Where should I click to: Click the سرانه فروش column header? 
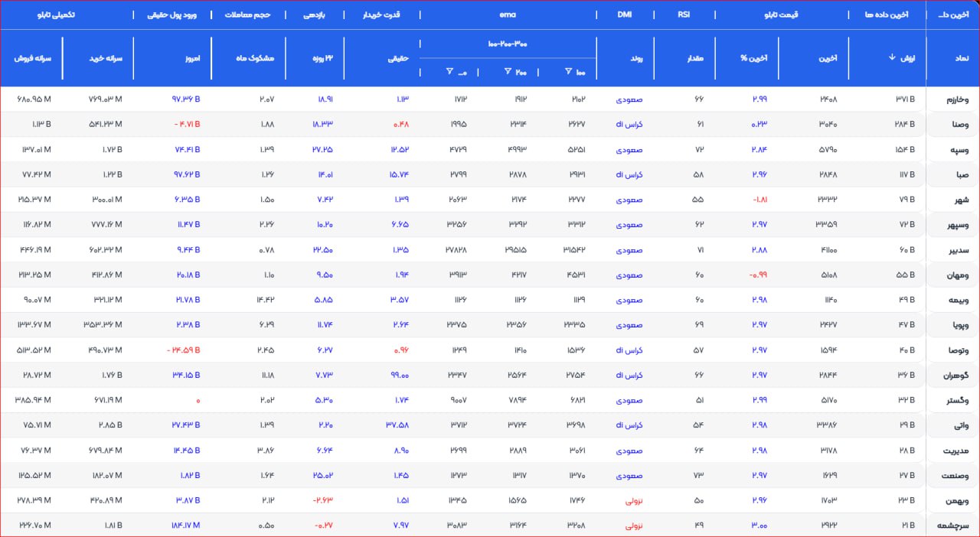coord(33,57)
